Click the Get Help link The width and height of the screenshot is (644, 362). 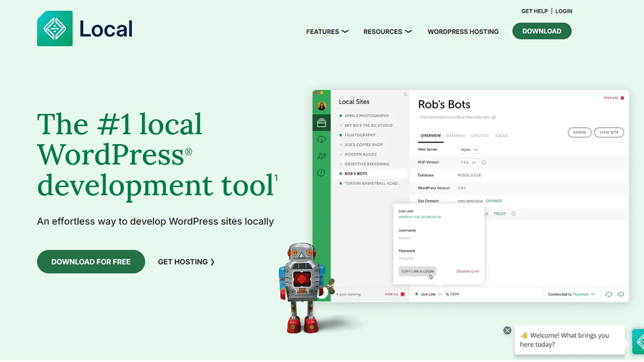click(x=534, y=11)
